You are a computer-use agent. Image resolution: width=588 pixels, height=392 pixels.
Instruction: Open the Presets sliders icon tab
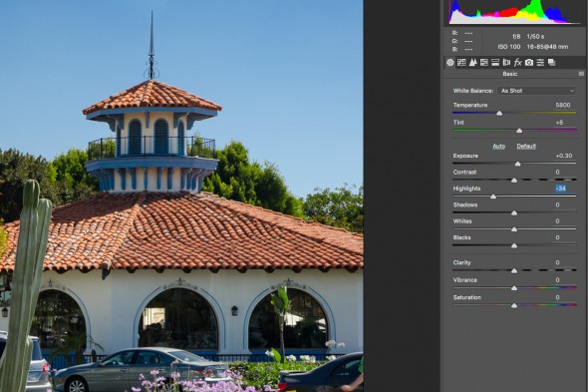pos(540,62)
